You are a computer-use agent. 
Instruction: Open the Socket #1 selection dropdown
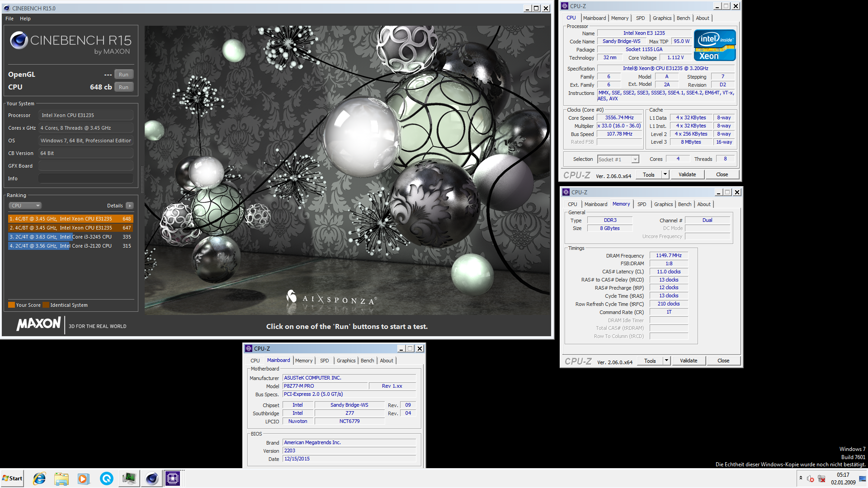pos(618,160)
